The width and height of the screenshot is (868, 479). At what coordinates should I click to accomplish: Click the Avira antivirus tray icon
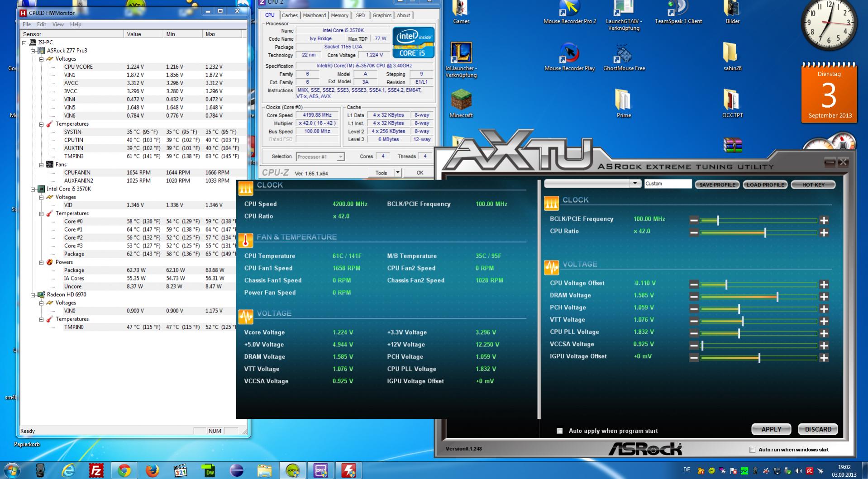(810, 471)
